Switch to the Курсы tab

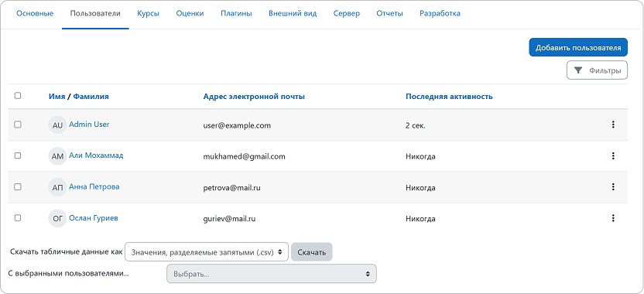click(149, 14)
